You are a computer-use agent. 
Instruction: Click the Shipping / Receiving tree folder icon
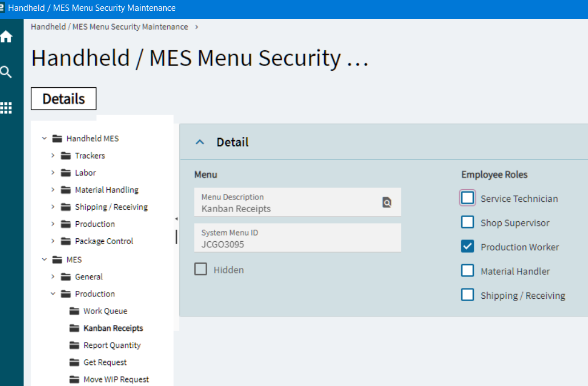click(66, 207)
